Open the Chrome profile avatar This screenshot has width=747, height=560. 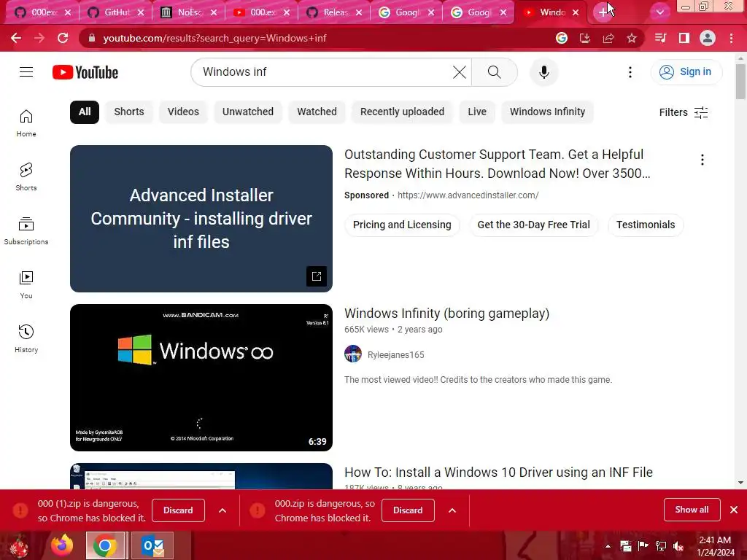tap(708, 38)
